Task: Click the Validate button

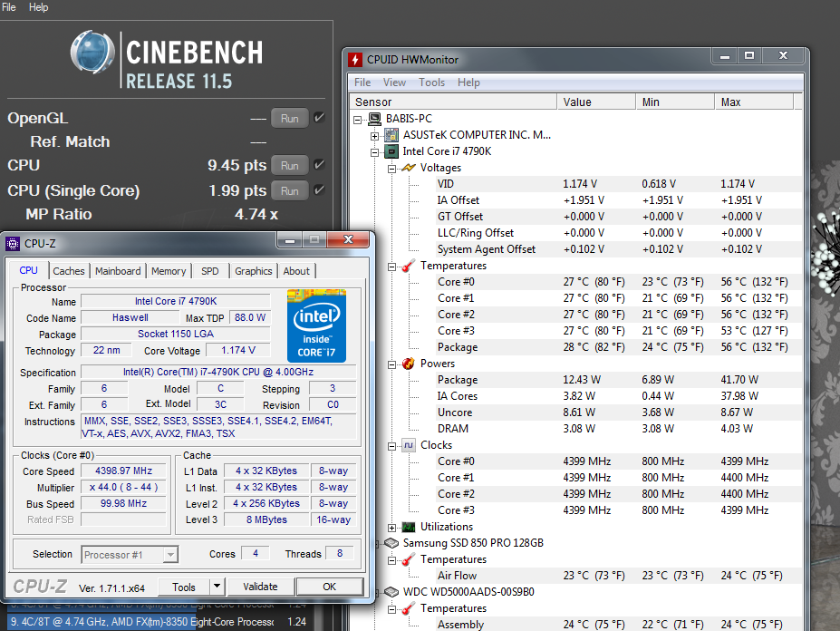Action: click(260, 587)
